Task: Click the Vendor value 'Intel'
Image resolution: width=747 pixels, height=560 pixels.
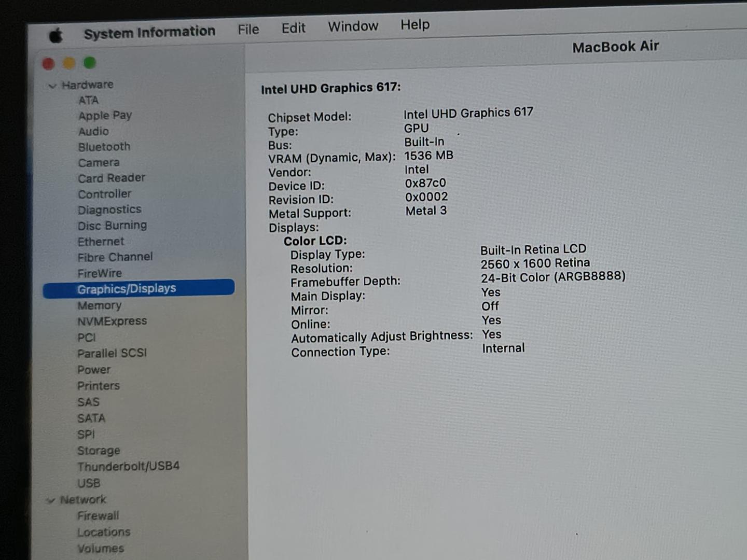Action: [x=417, y=170]
